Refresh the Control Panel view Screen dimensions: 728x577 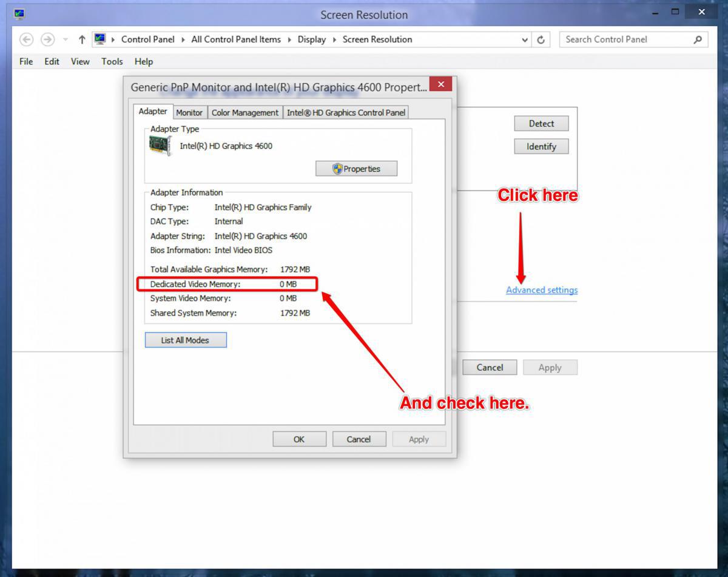[x=541, y=40]
